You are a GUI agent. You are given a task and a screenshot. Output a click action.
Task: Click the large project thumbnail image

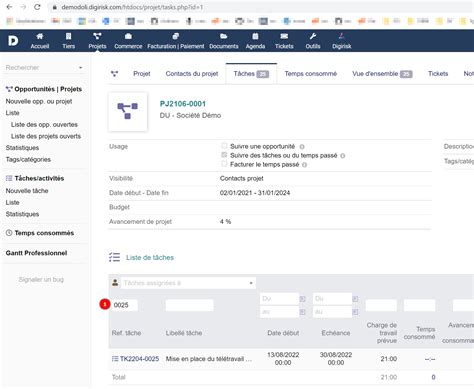click(x=128, y=111)
